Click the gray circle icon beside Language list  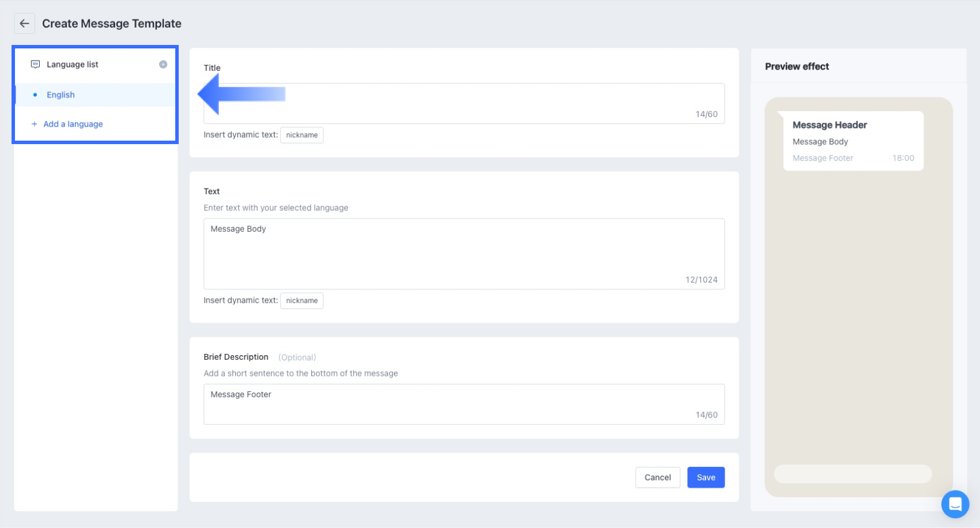point(163,65)
